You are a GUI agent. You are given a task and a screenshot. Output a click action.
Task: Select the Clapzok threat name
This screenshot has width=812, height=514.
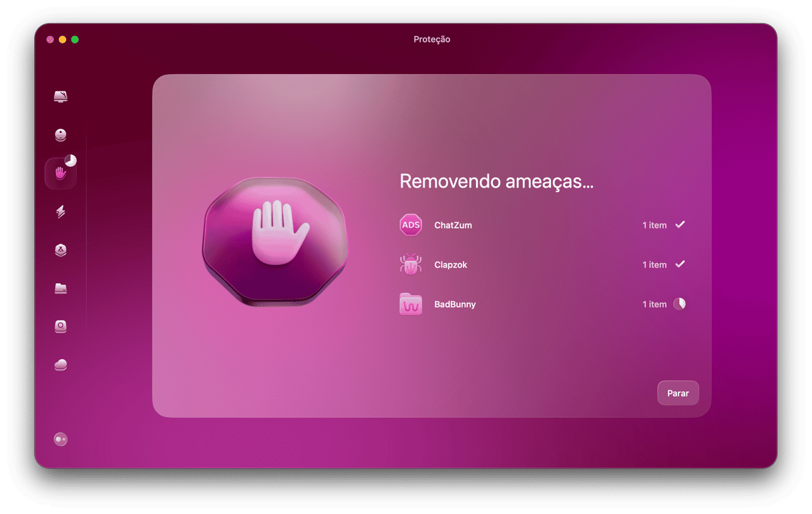point(451,264)
